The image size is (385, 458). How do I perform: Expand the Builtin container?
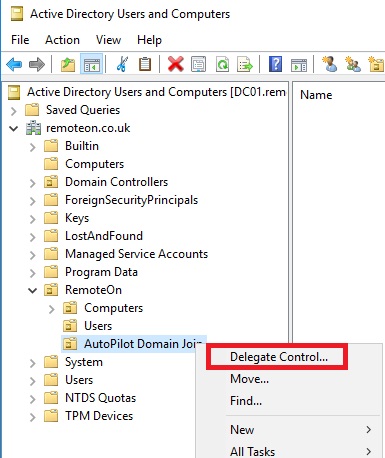tap(32, 147)
